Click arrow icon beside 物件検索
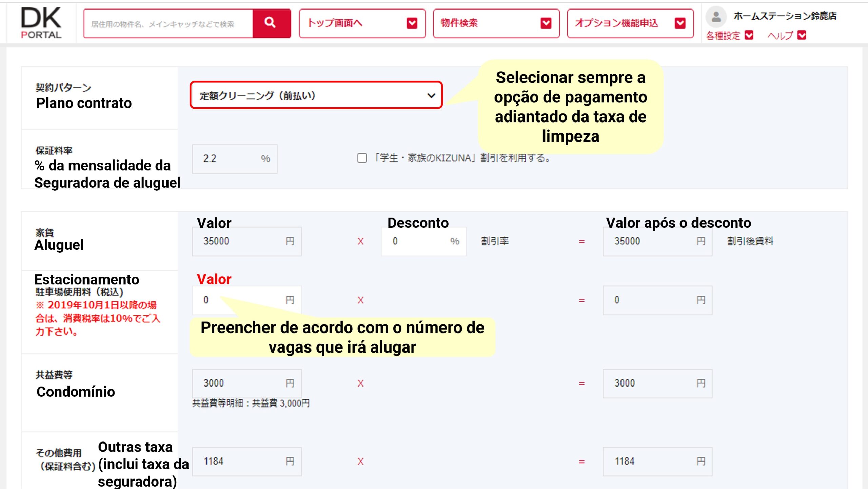This screenshot has height=489, width=868. pos(546,23)
